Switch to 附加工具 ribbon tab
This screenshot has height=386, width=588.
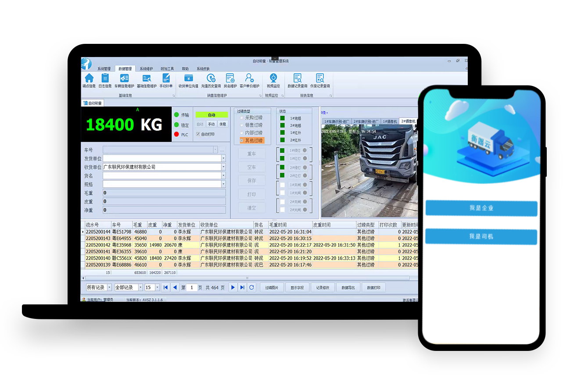pyautogui.click(x=167, y=69)
